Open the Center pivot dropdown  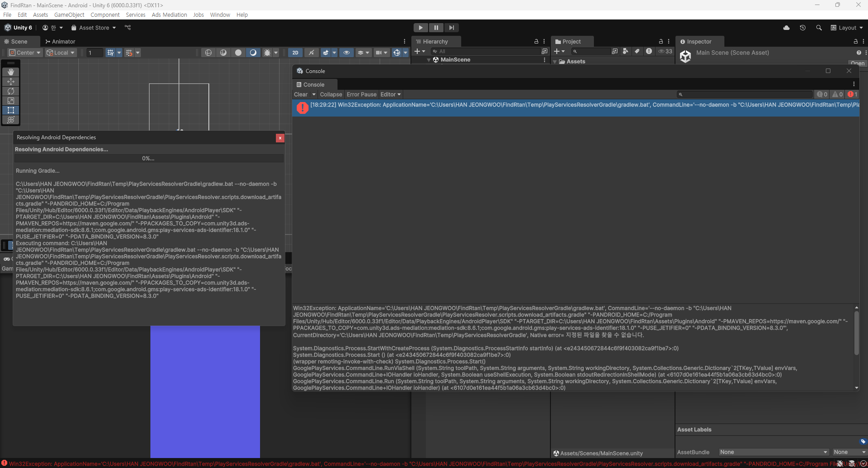click(25, 53)
